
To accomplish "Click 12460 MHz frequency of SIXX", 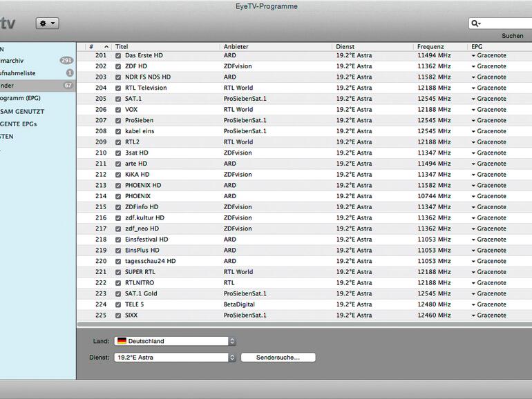I will 434,315.
